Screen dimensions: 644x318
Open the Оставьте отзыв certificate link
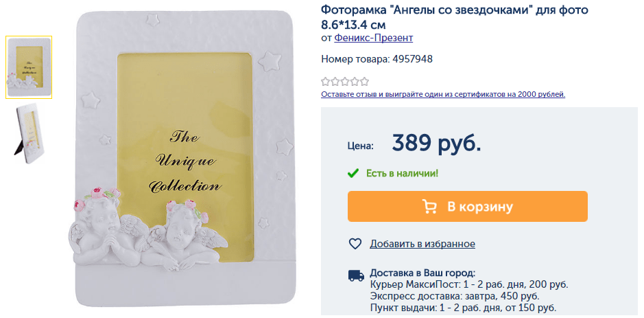[x=443, y=94]
